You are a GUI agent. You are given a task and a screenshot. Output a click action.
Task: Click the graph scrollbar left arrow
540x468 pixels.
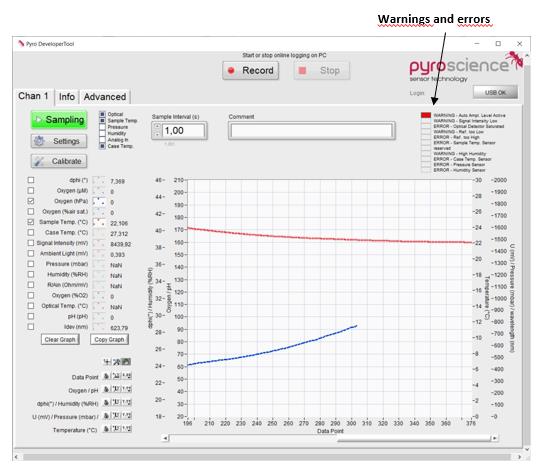[165, 438]
